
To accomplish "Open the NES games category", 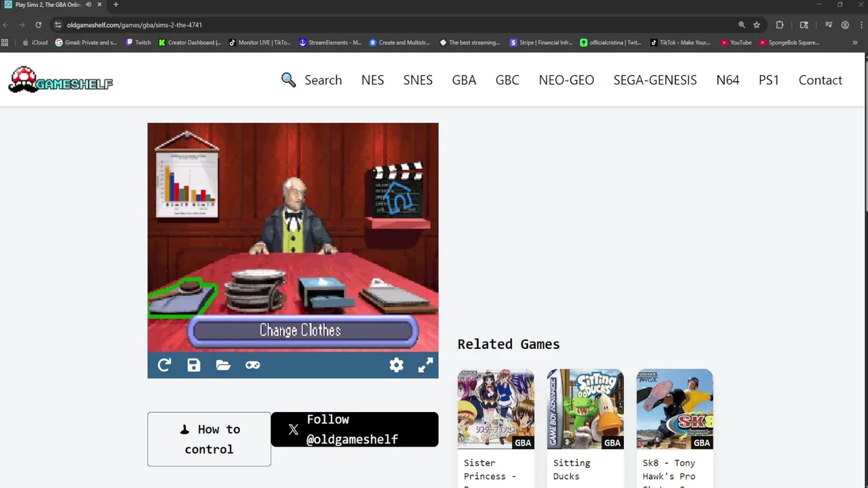I will pos(372,80).
